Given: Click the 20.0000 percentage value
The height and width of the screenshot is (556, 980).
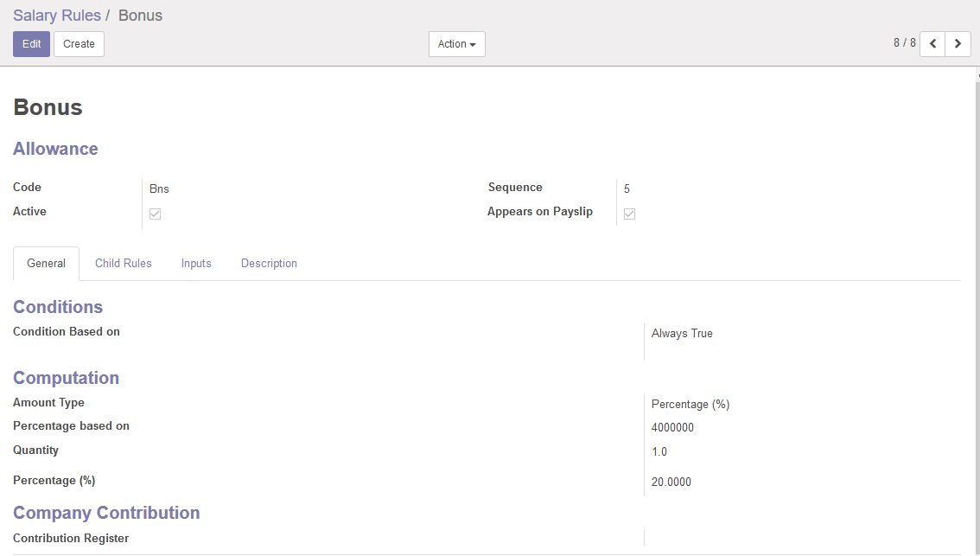Looking at the screenshot, I should click(x=671, y=483).
